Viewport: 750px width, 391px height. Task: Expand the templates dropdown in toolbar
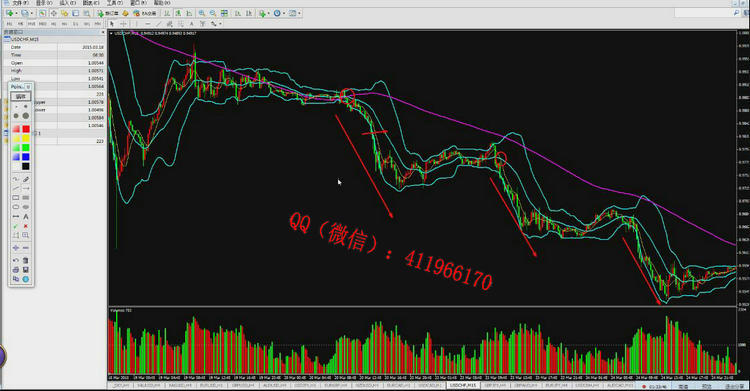click(299, 13)
